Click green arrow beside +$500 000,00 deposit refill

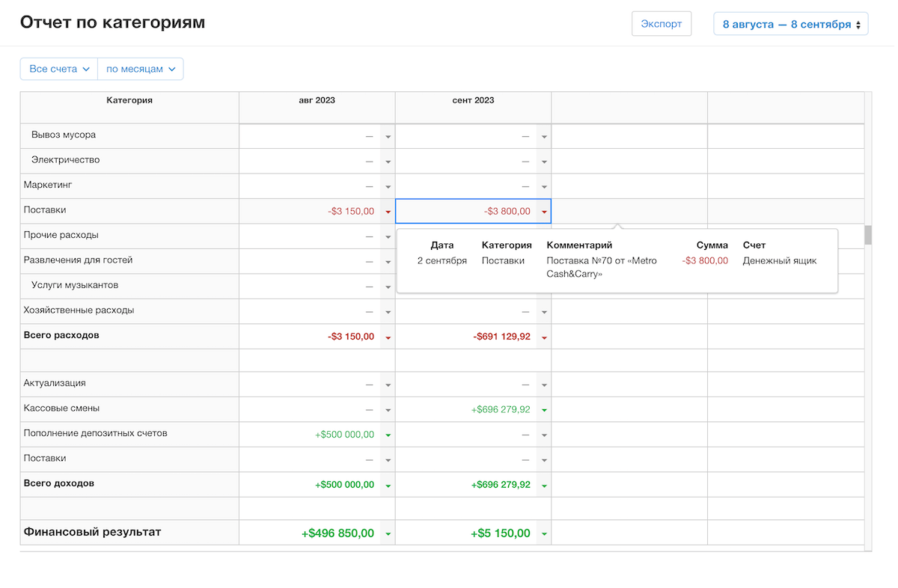[x=388, y=435]
